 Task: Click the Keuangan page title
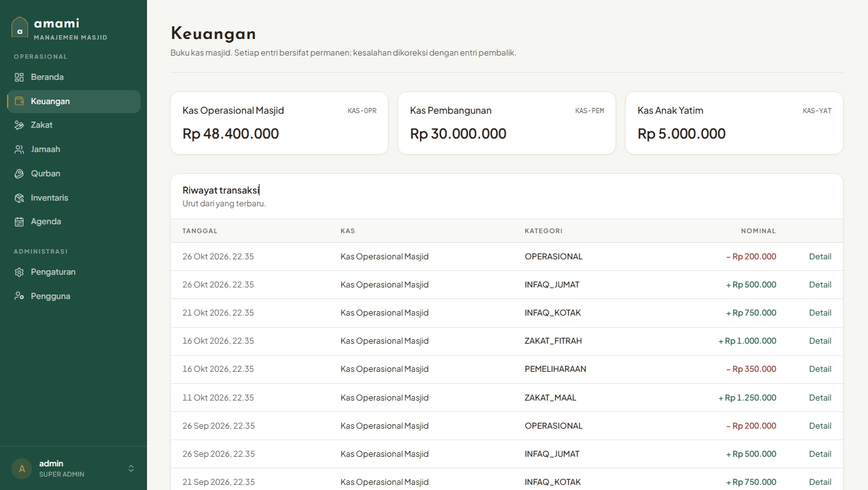(x=213, y=34)
